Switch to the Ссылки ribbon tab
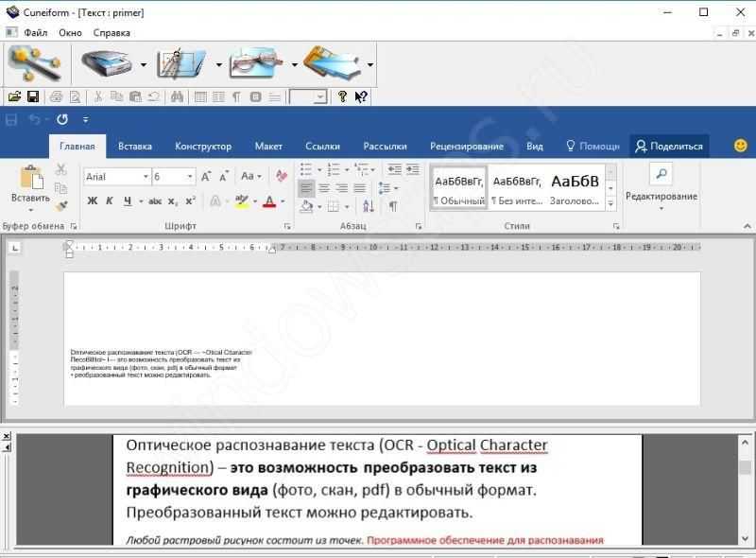Image resolution: width=756 pixels, height=558 pixels. click(x=322, y=147)
